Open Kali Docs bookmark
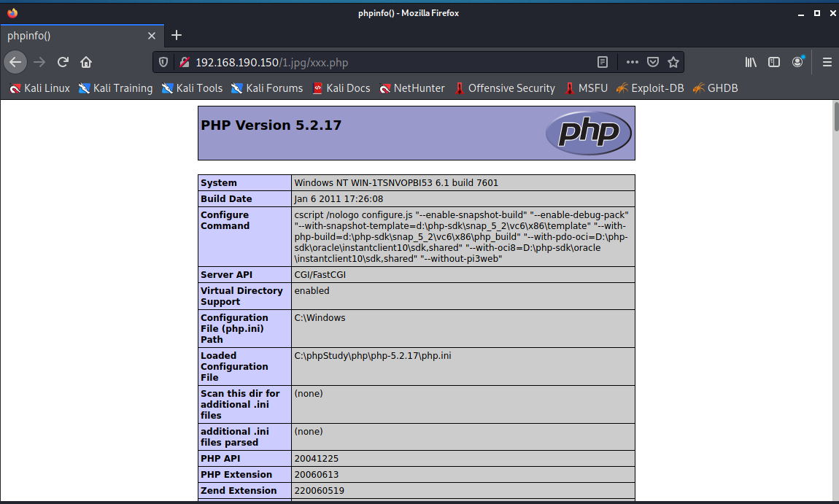The image size is (839, 504). (x=341, y=88)
